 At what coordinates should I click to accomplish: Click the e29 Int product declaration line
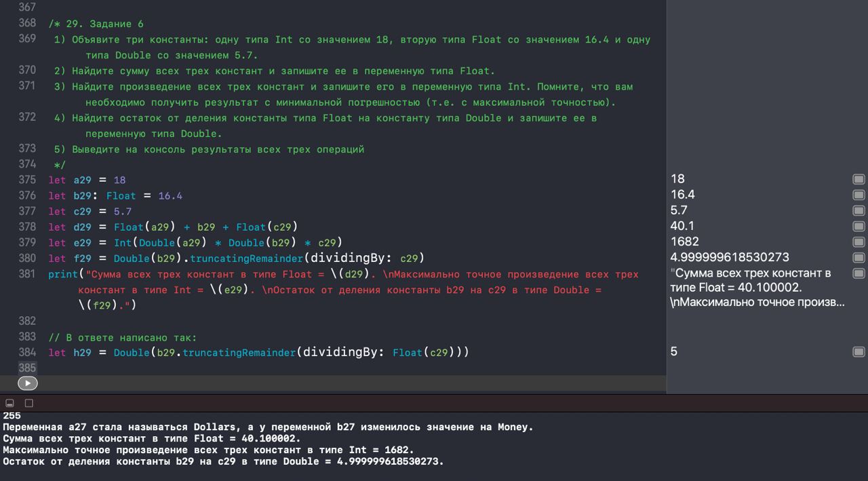195,243
